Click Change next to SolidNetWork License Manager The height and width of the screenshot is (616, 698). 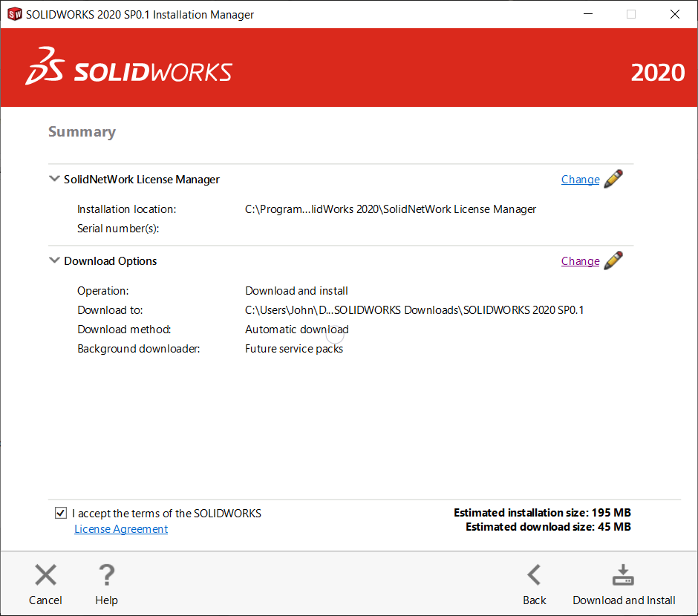580,179
